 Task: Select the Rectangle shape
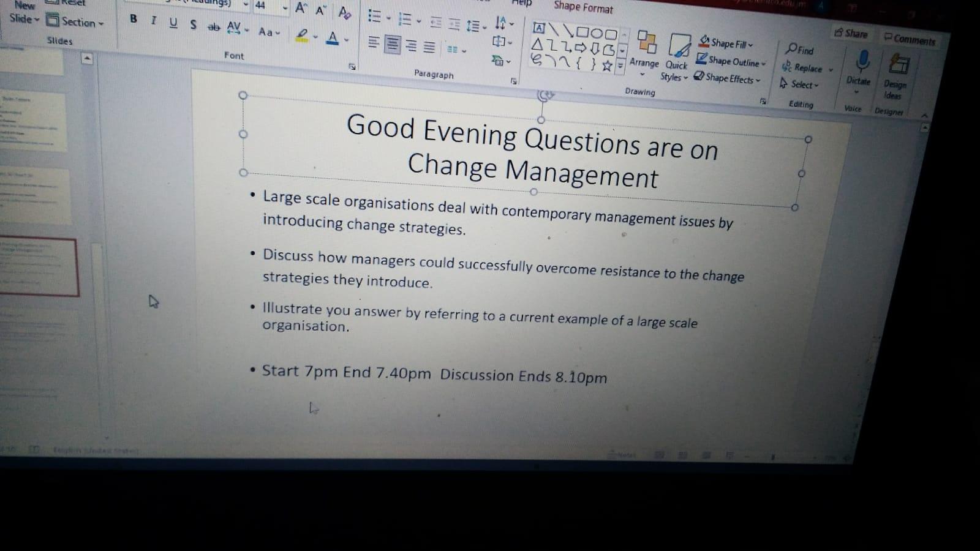(x=582, y=32)
